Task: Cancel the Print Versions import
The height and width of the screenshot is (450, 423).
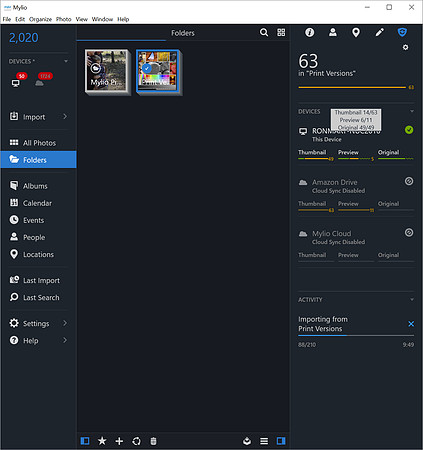Action: pyautogui.click(x=411, y=324)
